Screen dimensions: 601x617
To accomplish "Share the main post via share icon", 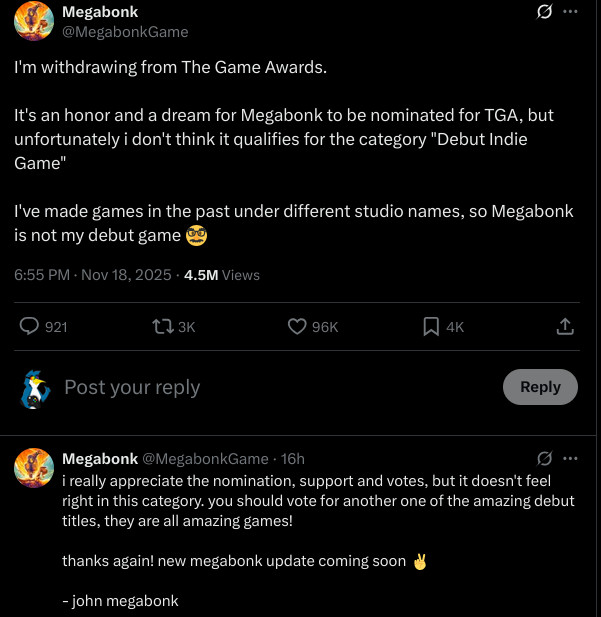I will (564, 326).
